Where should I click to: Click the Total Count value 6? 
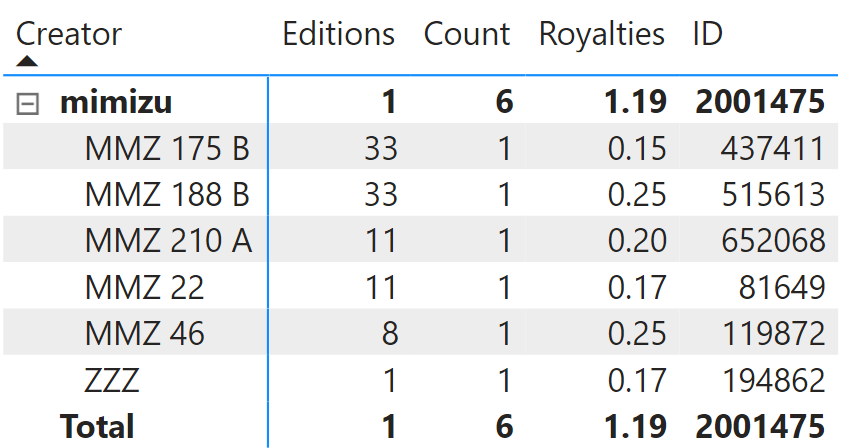click(x=504, y=426)
